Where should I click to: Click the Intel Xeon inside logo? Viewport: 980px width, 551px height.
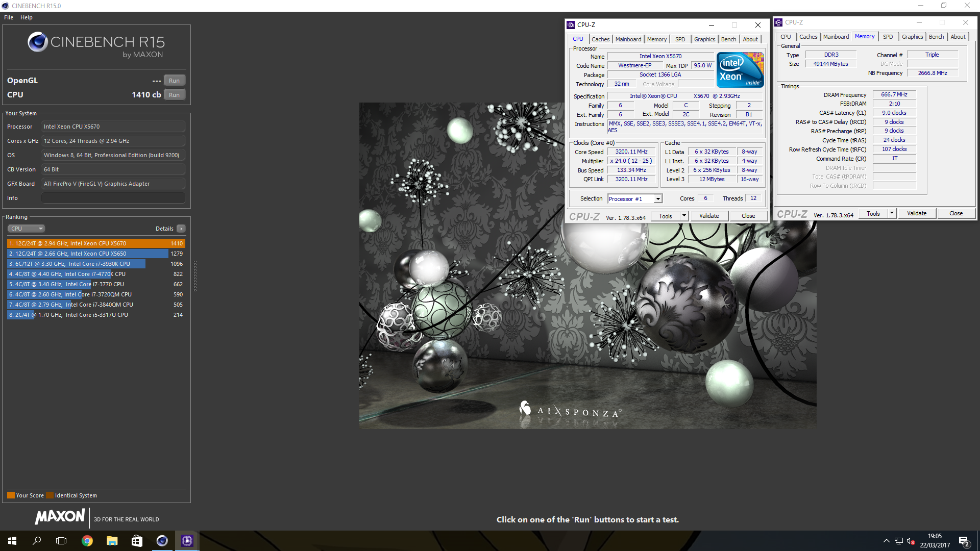point(740,70)
